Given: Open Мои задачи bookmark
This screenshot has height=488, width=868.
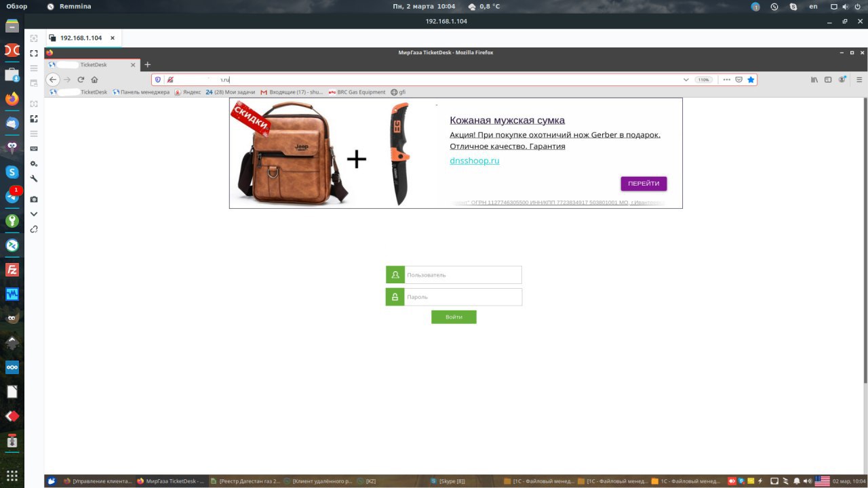Looking at the screenshot, I should [x=230, y=92].
